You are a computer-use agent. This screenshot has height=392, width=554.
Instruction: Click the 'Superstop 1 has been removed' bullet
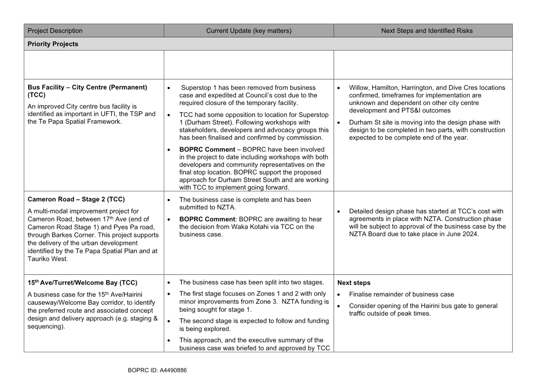coord(248,95)
